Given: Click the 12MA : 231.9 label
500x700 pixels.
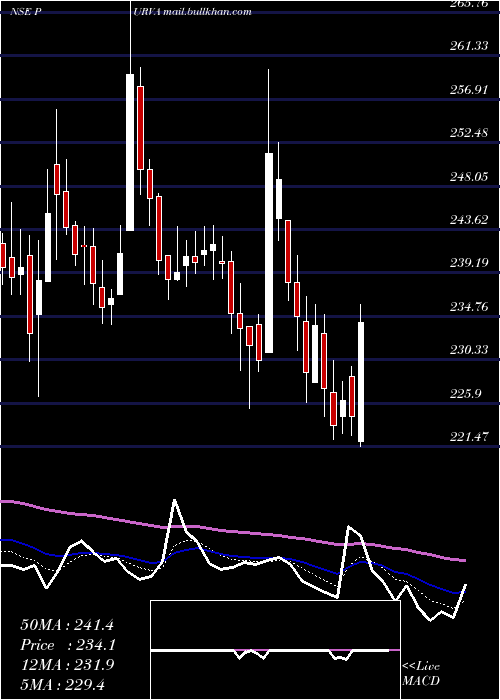Looking at the screenshot, I should click(67, 665).
